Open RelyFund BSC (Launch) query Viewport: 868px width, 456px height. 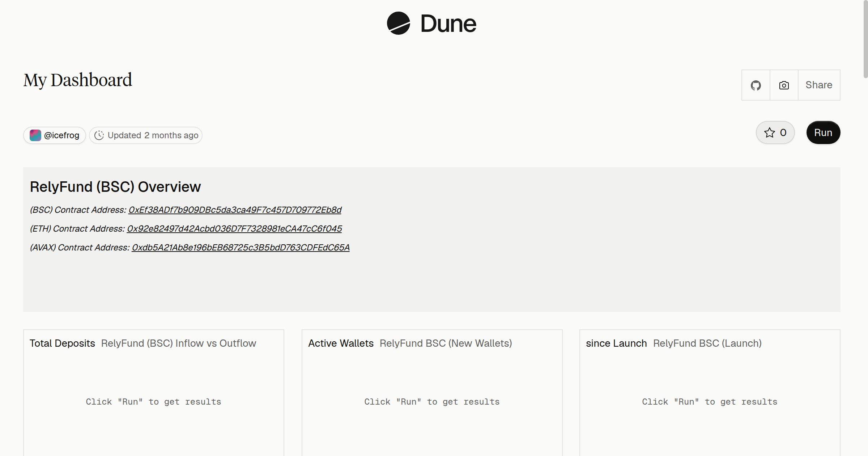pyautogui.click(x=707, y=343)
